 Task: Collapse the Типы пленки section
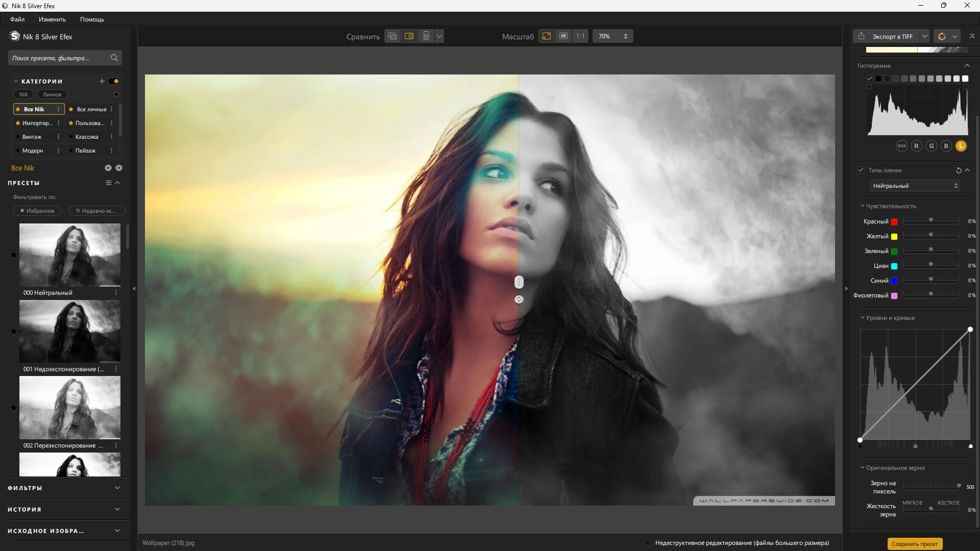click(967, 170)
